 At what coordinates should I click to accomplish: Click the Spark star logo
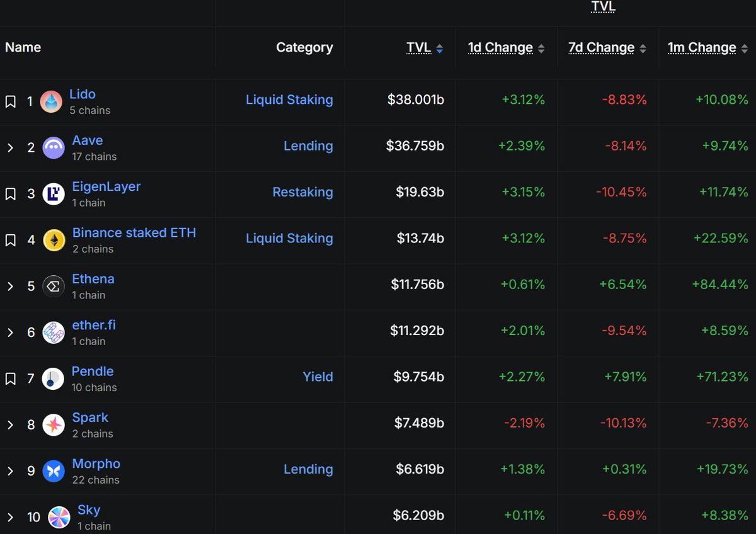(54, 425)
